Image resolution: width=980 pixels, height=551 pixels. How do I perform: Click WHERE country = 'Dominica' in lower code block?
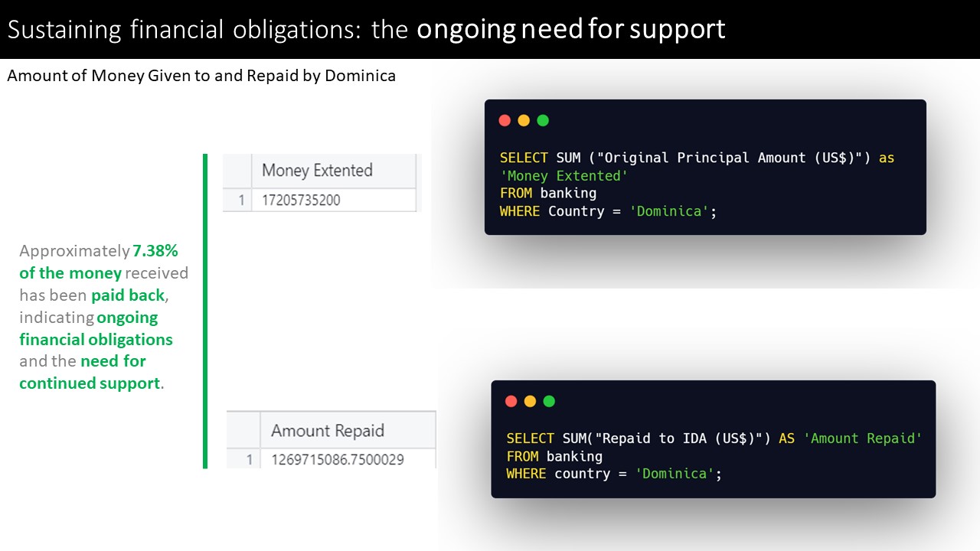click(614, 474)
